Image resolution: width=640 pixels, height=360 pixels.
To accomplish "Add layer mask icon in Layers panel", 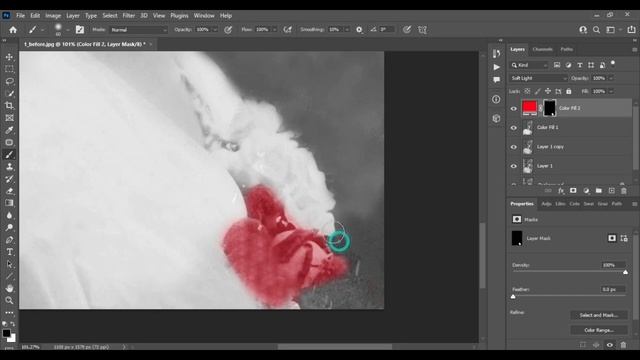I will pos(573,191).
